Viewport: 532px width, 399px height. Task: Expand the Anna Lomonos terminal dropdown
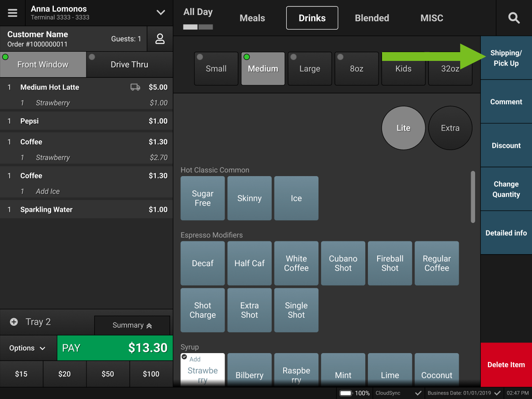click(x=160, y=12)
